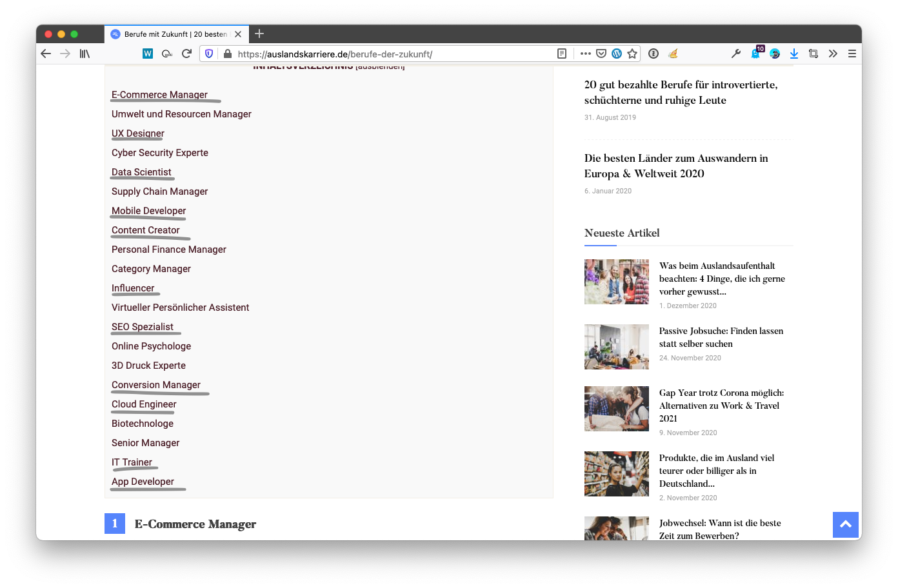898x588 pixels.
Task: Reload the current page
Action: (x=186, y=54)
